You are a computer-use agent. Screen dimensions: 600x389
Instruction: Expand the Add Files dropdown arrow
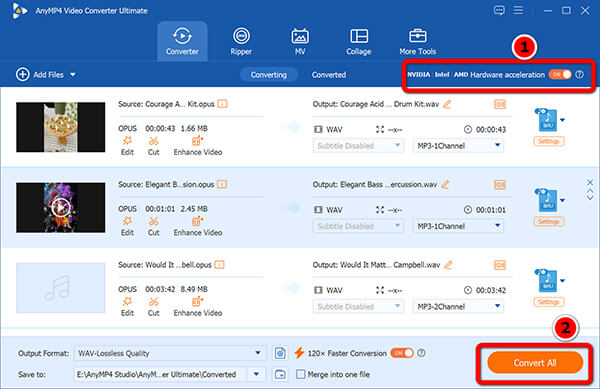73,75
